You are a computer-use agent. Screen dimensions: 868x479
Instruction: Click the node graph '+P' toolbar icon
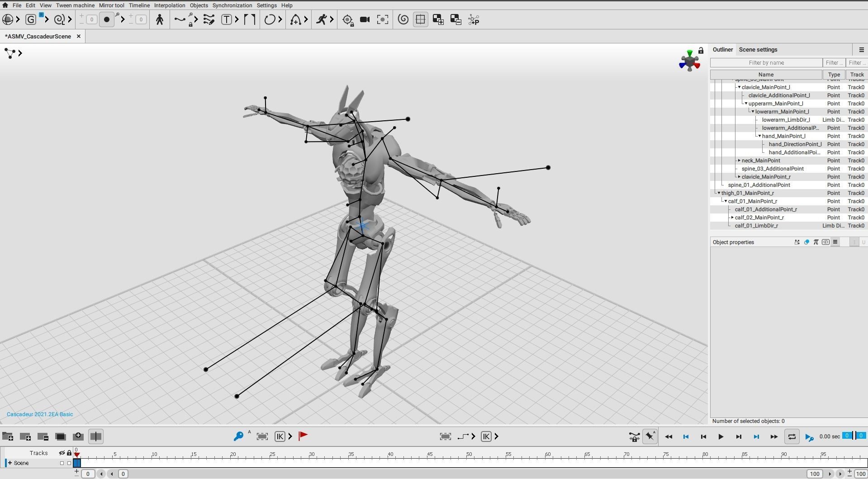pyautogui.click(x=474, y=19)
